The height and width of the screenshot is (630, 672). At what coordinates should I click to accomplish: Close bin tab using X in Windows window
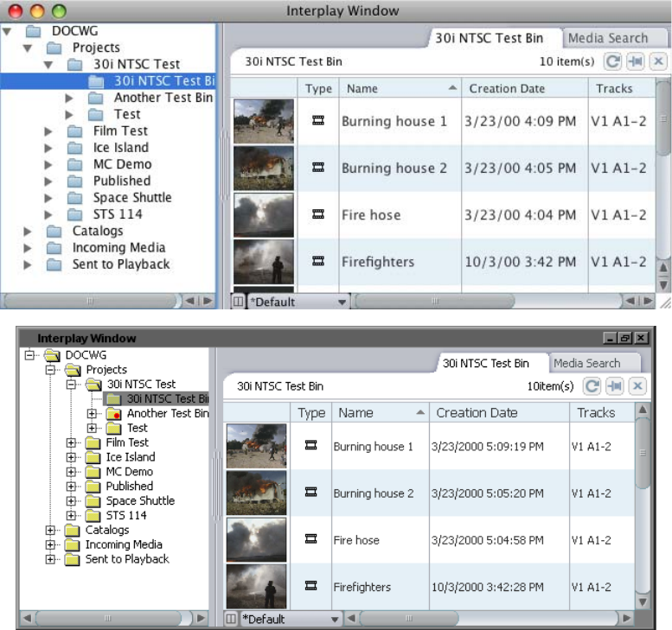pos(637,386)
